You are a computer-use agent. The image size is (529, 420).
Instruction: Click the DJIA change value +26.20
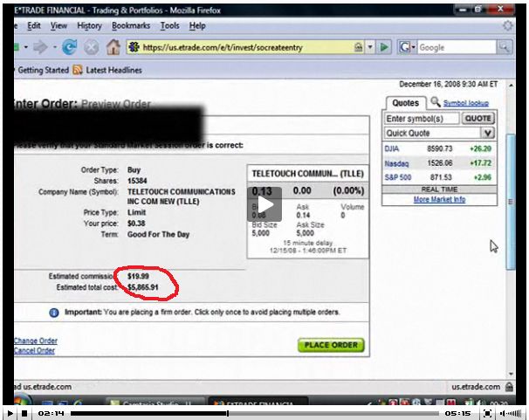pyautogui.click(x=480, y=148)
